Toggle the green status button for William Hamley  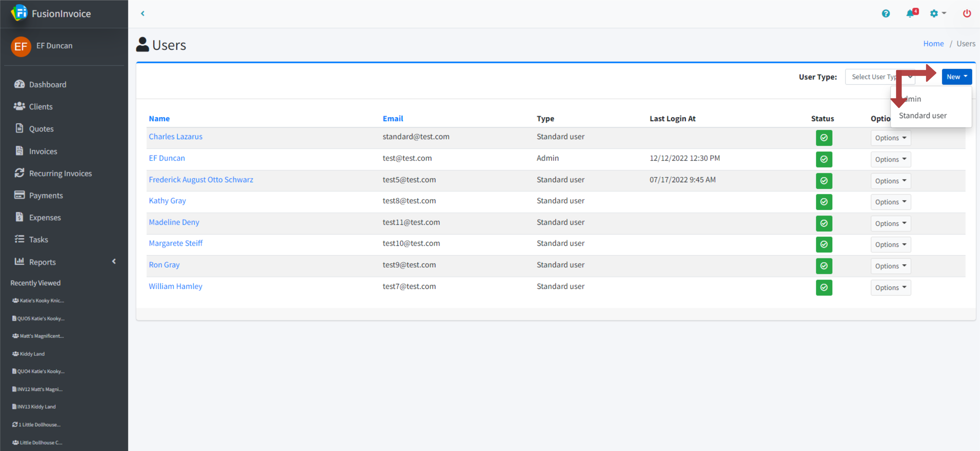pyautogui.click(x=824, y=288)
